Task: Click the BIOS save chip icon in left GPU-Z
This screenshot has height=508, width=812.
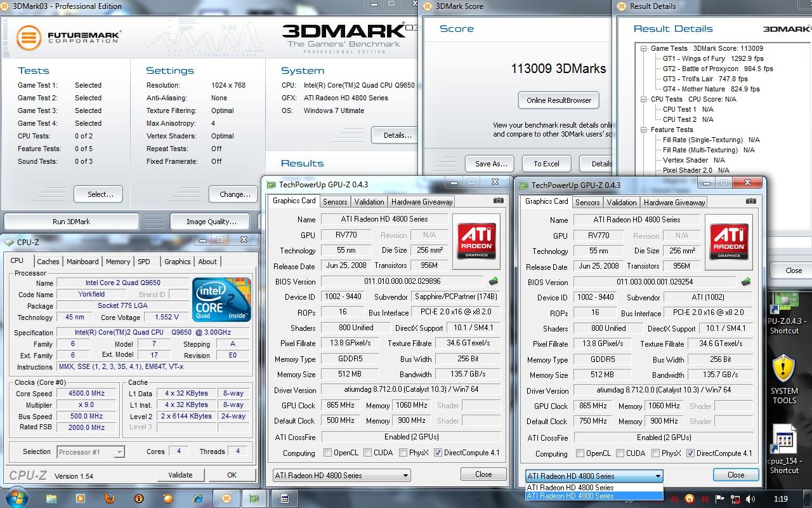Action: click(494, 281)
